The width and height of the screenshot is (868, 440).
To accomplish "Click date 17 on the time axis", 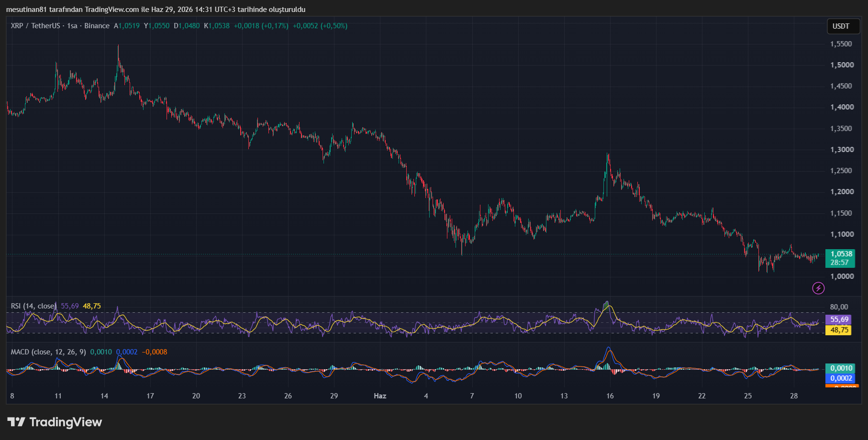I will click(150, 396).
